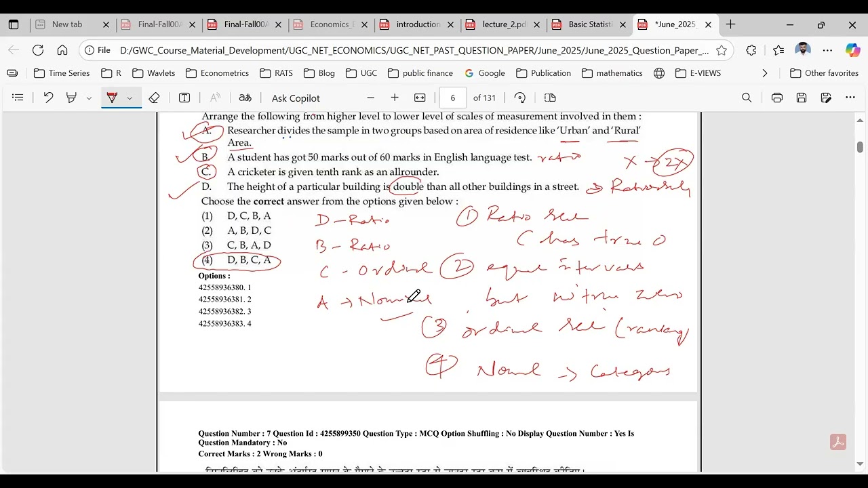Click the answer option "D, C, B, A"
Screen dimensions: 868x488
point(249,216)
